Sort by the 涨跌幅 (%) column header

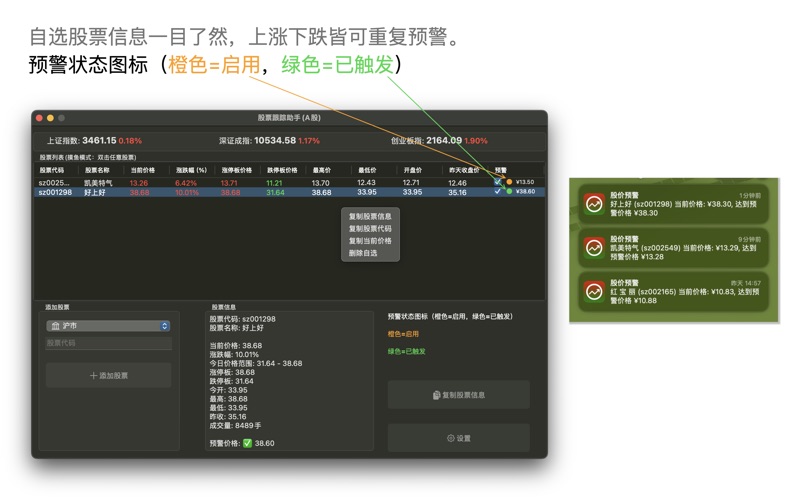click(x=191, y=170)
